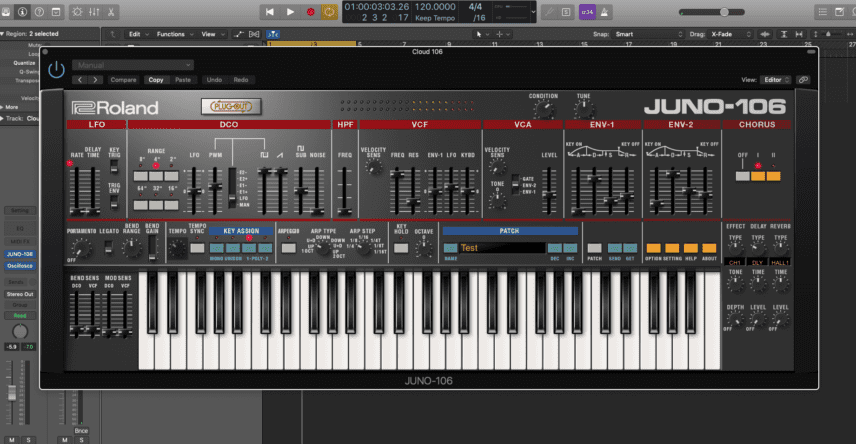Open the Drag X-Fade dropdown
This screenshot has width=856, height=444.
pos(730,34)
